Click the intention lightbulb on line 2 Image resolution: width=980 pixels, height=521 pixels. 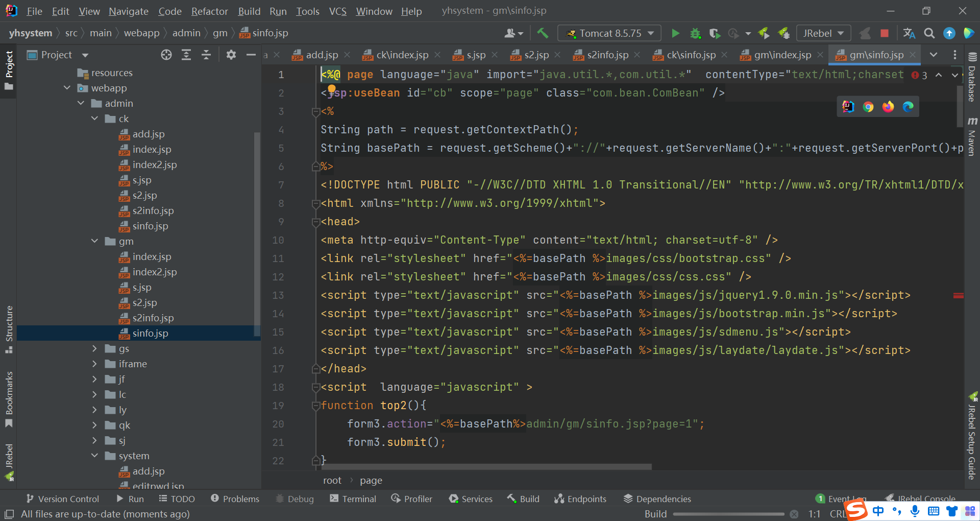(x=332, y=89)
